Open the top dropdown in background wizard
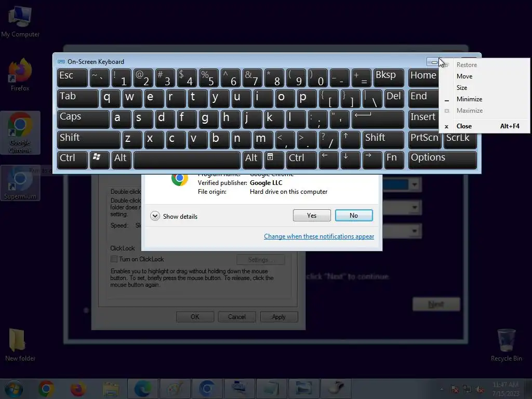 pyautogui.click(x=415, y=184)
